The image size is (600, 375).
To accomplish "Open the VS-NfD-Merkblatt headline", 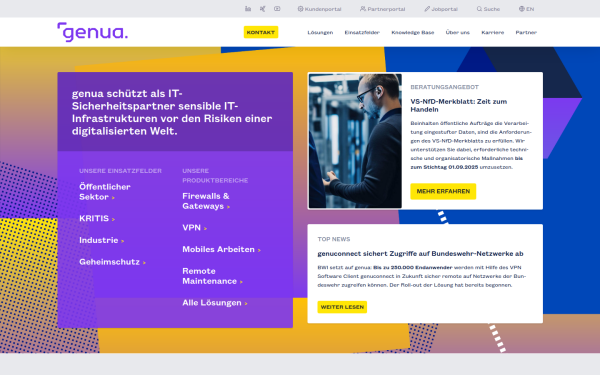I will pos(458,105).
